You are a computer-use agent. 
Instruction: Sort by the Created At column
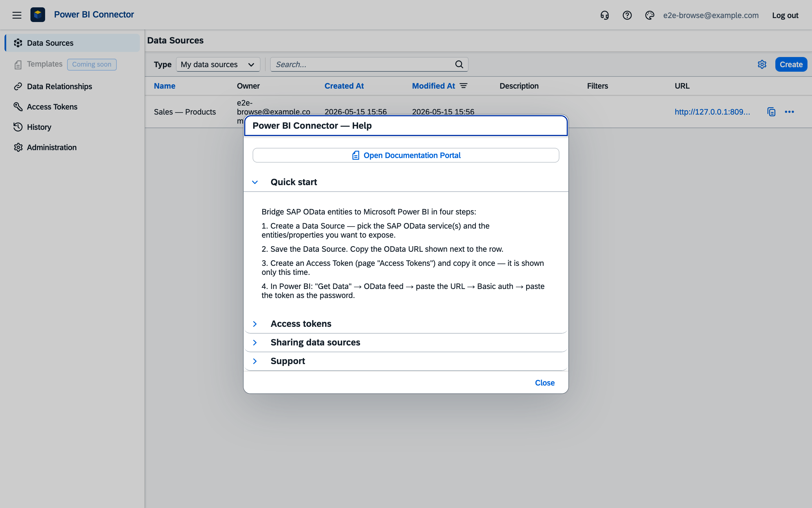coord(344,86)
